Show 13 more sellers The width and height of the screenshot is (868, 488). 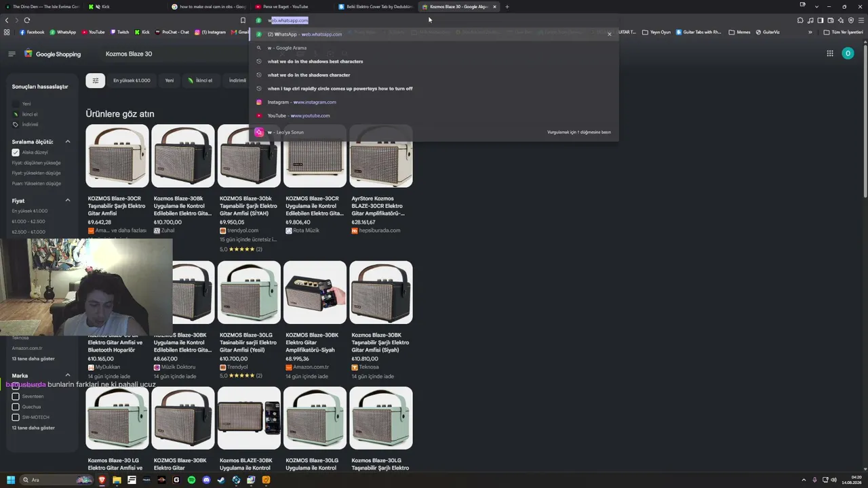33,359
